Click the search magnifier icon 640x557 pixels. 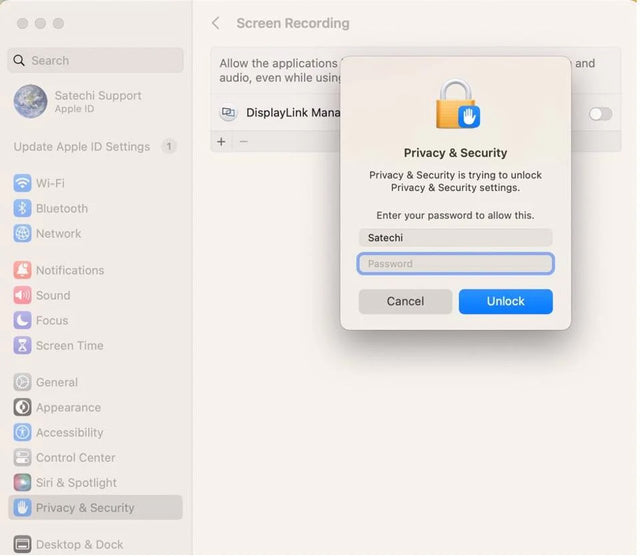(19, 61)
